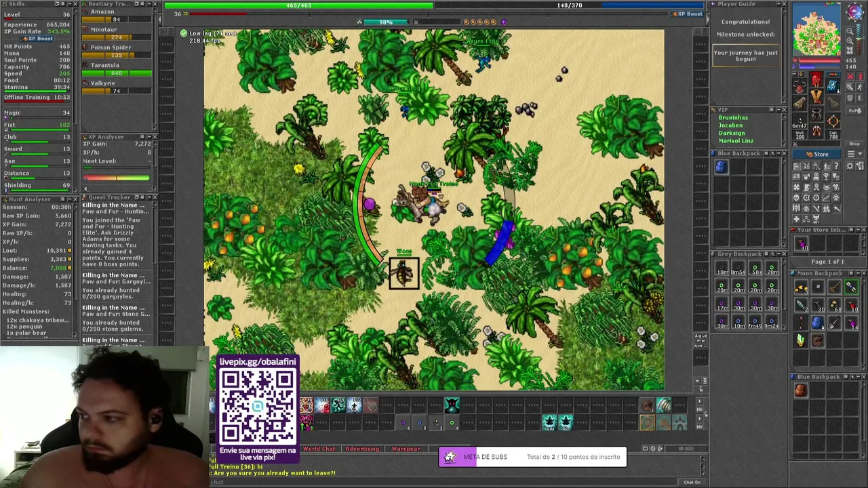Select the blue backpack equipment slot
The image size is (868, 488).
point(833,86)
